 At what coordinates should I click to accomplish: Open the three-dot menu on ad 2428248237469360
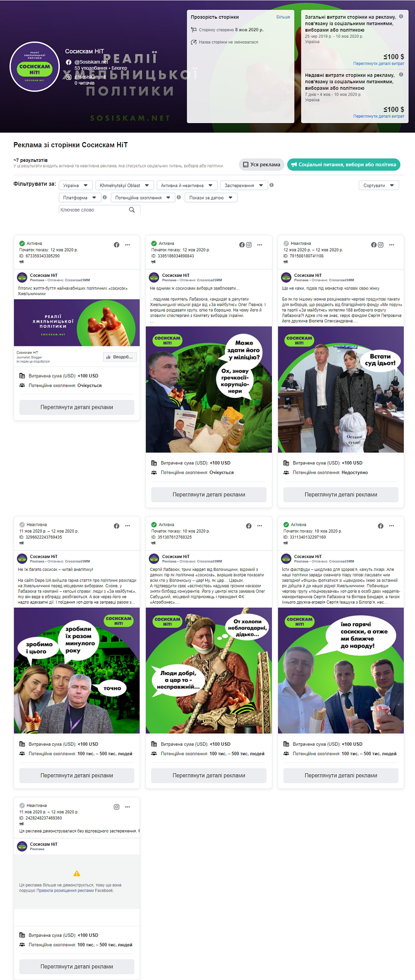coord(127,807)
